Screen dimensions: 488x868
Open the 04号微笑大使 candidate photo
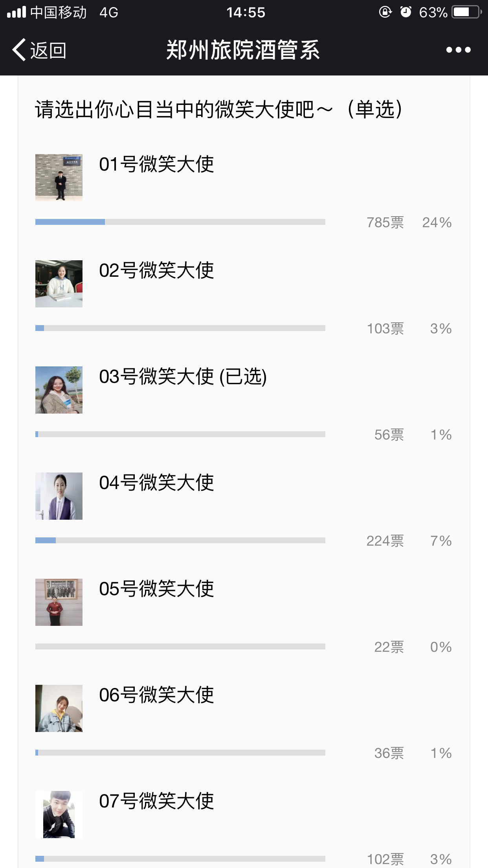point(59,496)
